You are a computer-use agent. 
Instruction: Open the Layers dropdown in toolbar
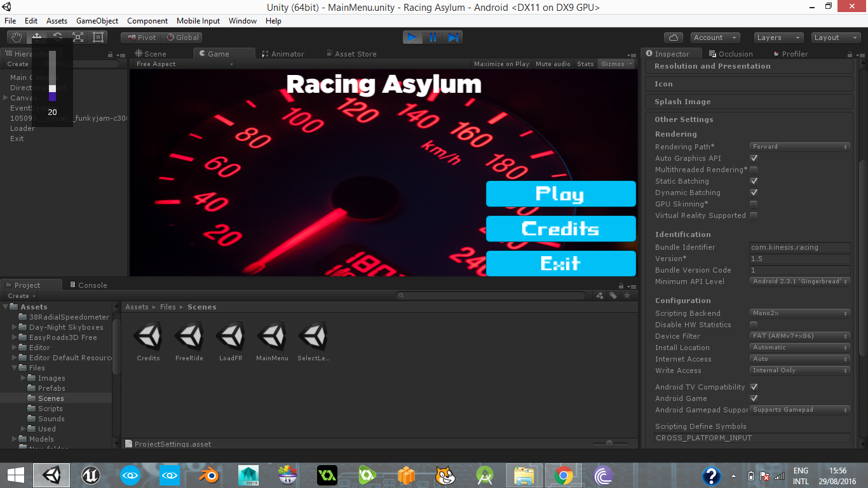(778, 37)
